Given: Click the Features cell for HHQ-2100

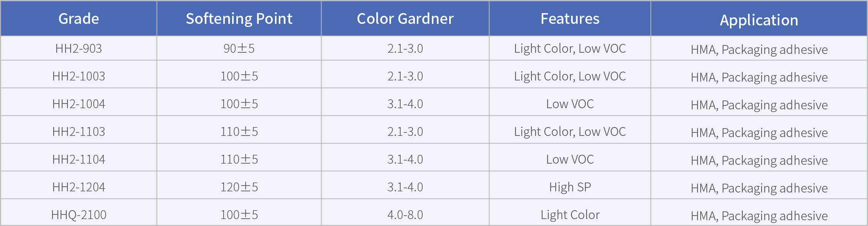Looking at the screenshot, I should (x=570, y=215).
